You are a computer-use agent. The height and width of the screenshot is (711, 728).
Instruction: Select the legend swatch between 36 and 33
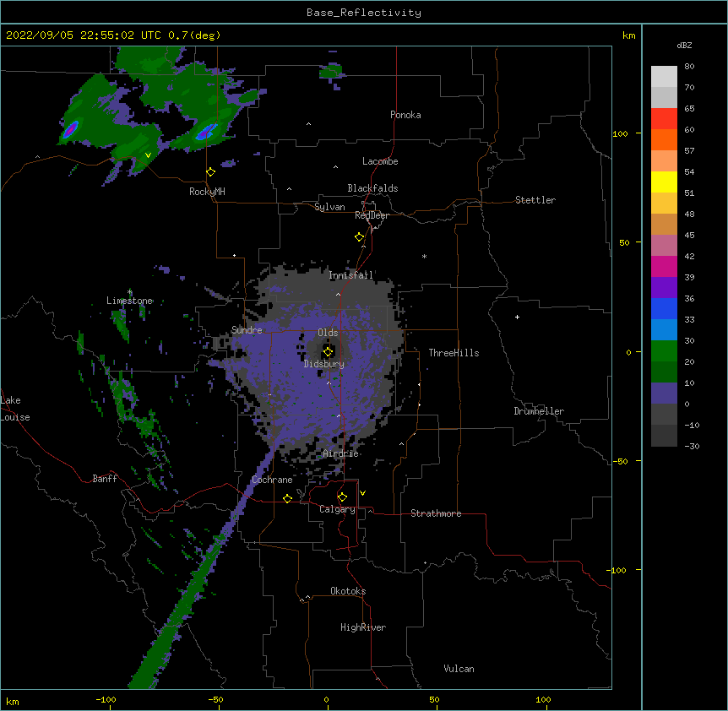click(664, 308)
